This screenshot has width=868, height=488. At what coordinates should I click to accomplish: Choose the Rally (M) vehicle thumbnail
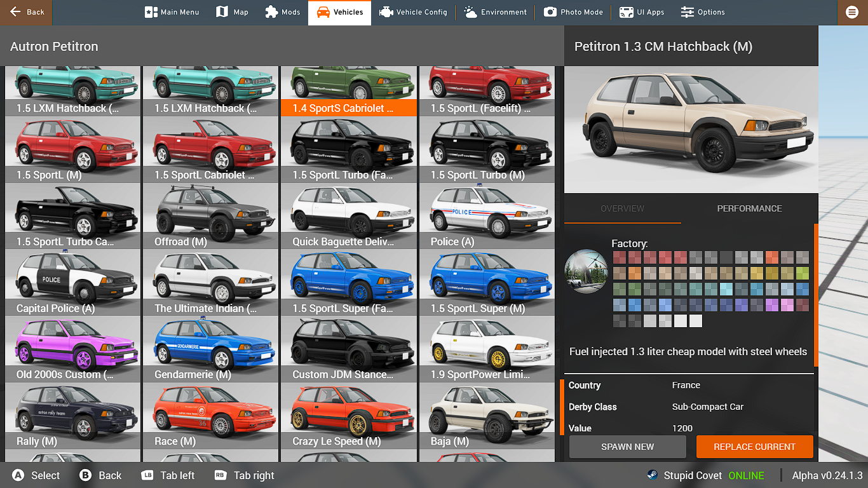[x=72, y=414]
